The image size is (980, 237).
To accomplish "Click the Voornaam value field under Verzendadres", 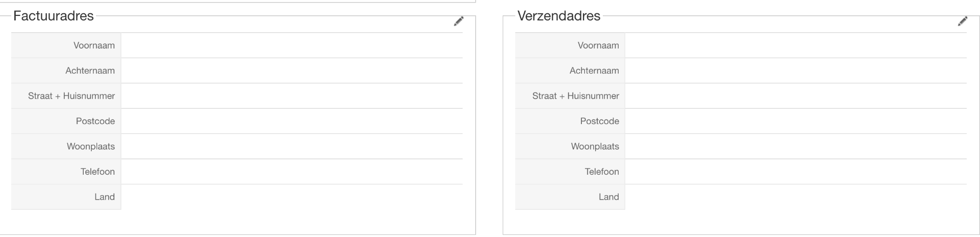I will (x=796, y=45).
